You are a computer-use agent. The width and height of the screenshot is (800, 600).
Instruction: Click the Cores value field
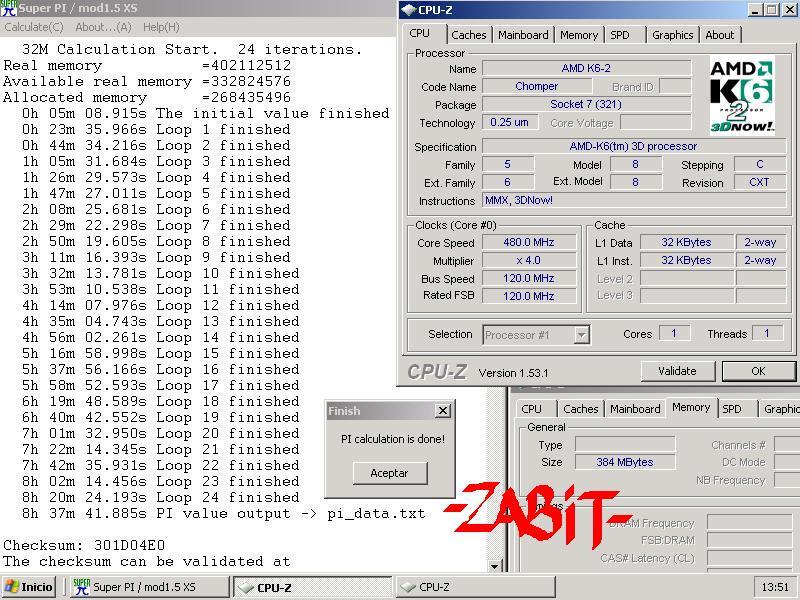point(674,334)
